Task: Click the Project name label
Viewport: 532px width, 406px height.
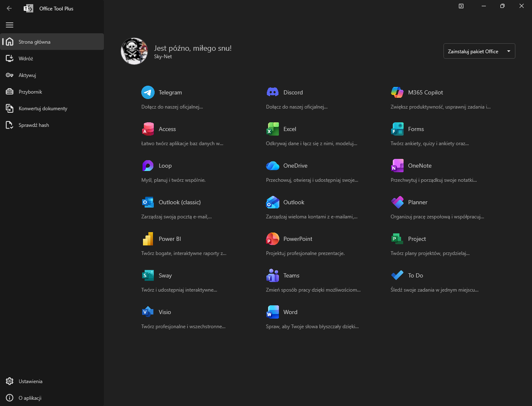Action: pos(417,239)
